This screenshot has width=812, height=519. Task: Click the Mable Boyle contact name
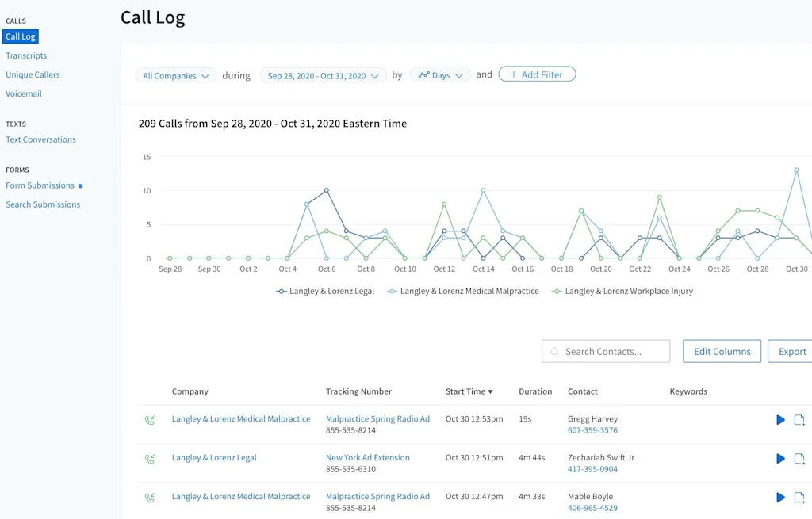[590, 497]
